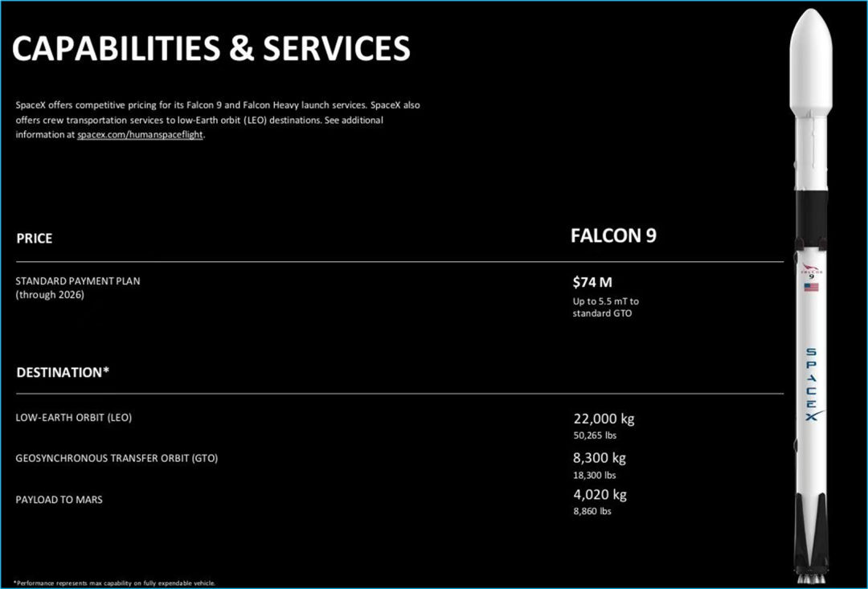The height and width of the screenshot is (589, 868).
Task: Click the PAYLOAD TO MARS row label
Action: [x=59, y=500]
